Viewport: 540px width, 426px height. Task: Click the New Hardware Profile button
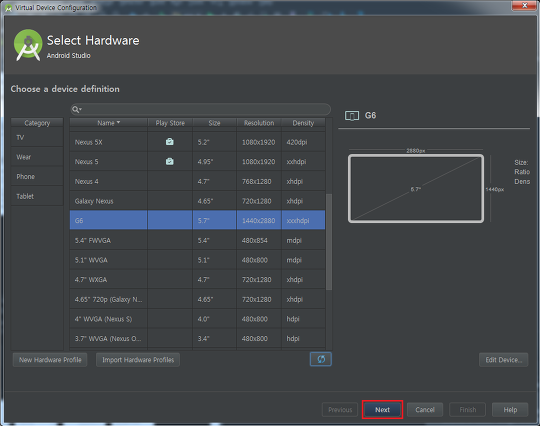pyautogui.click(x=50, y=360)
